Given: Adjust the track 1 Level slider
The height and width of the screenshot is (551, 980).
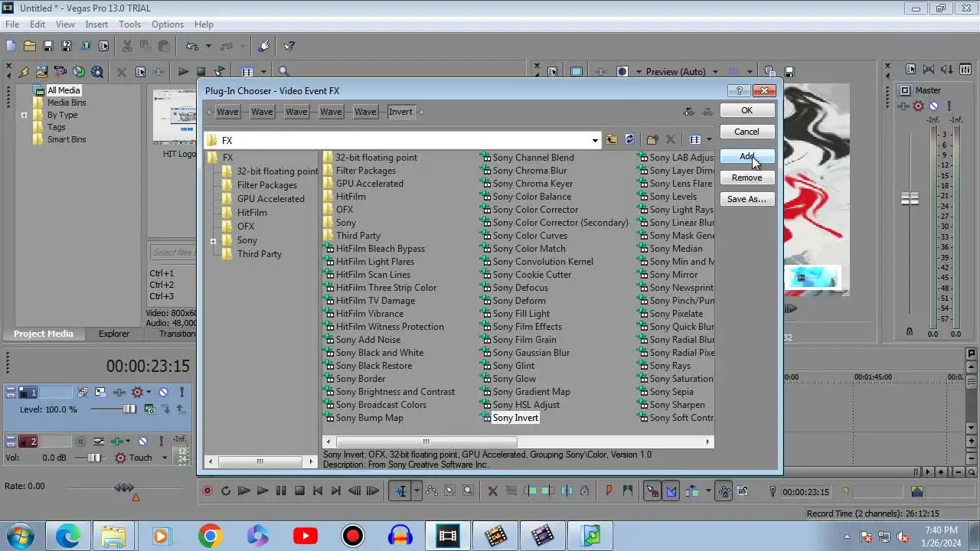Looking at the screenshot, I should 129,409.
